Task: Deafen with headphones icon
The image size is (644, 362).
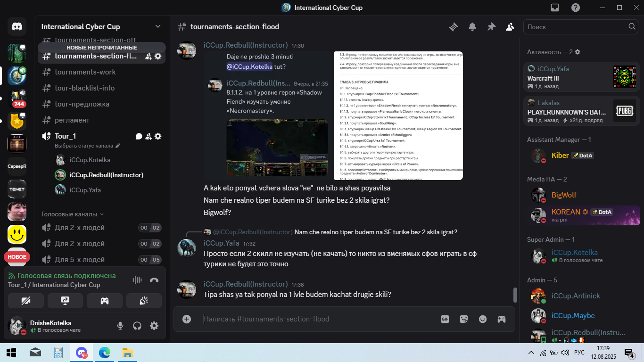Action: 137,326
